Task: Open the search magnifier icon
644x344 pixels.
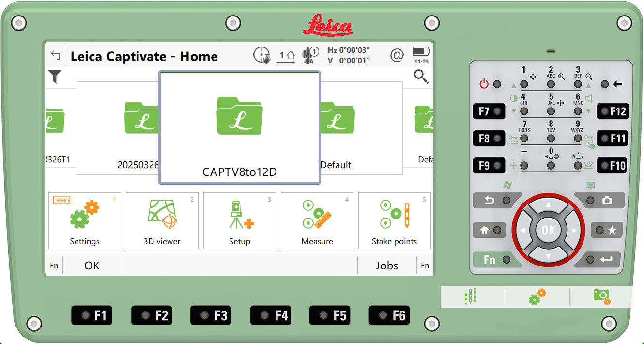Action: coord(421,77)
